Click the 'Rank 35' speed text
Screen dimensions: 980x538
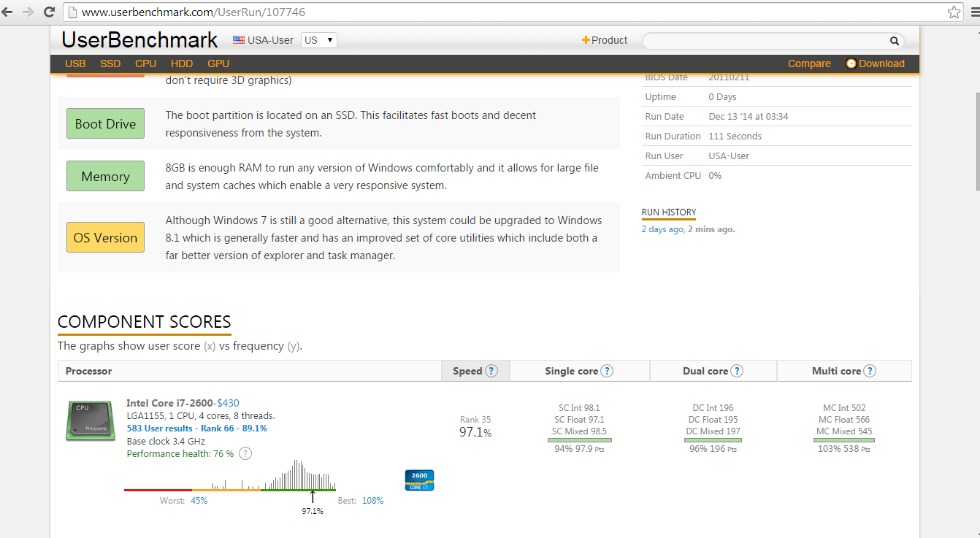pyautogui.click(x=475, y=420)
